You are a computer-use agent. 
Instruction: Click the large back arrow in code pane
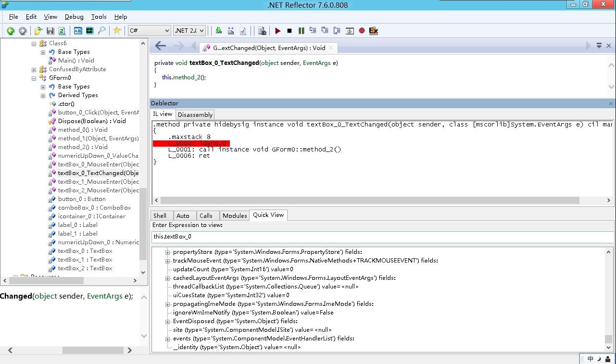coord(161,46)
